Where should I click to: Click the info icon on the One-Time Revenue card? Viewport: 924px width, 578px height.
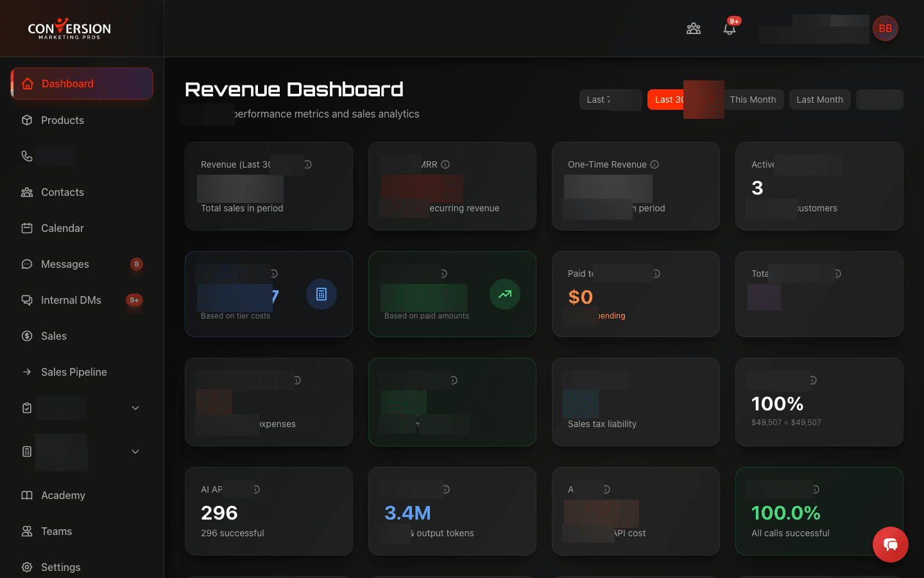tap(654, 164)
